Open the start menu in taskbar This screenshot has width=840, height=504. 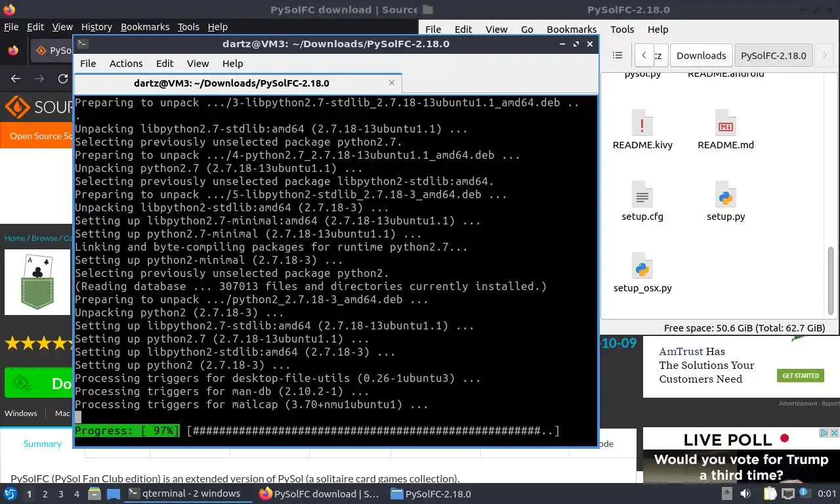pos(10,493)
